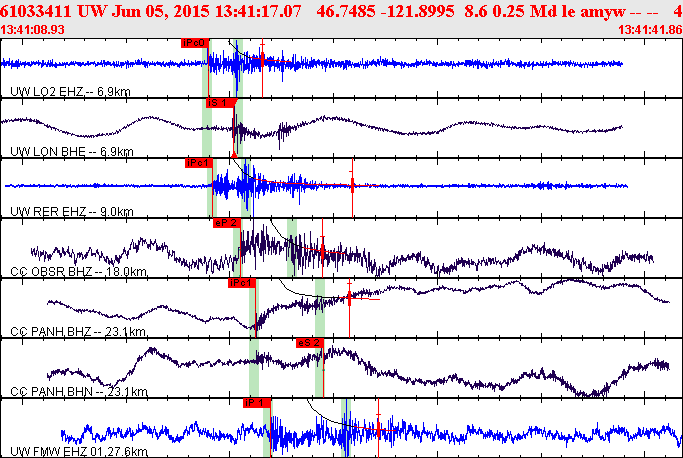Click the coda duration marker on FMW EHZ trace
The image size is (683, 458).
coord(379,430)
